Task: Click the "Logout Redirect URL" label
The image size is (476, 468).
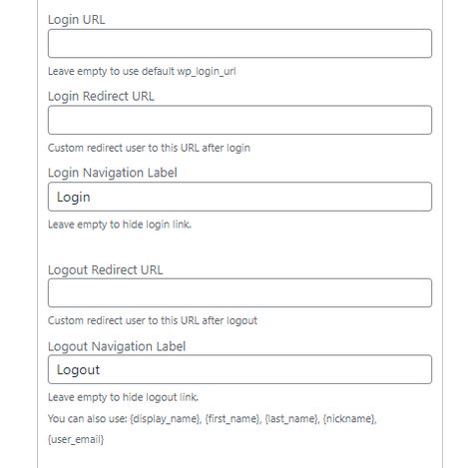Action: [106, 269]
